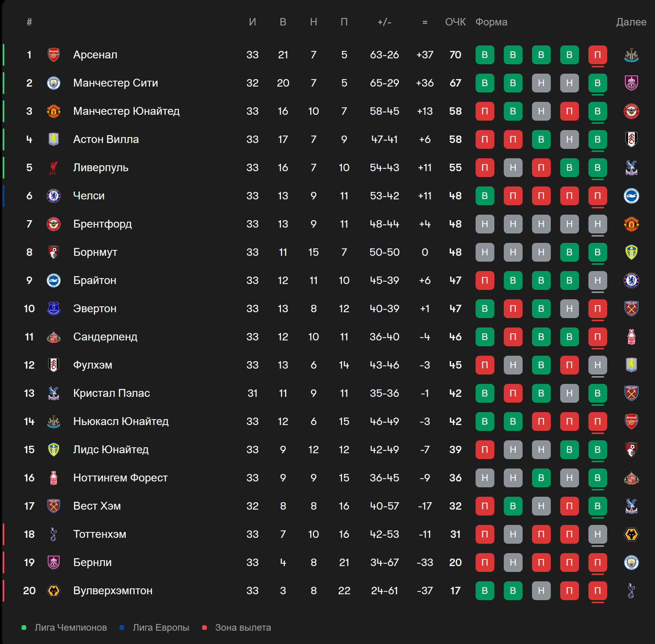The height and width of the screenshot is (644, 655).
Task: Open the Nottingham Forest team page
Action: tap(120, 478)
